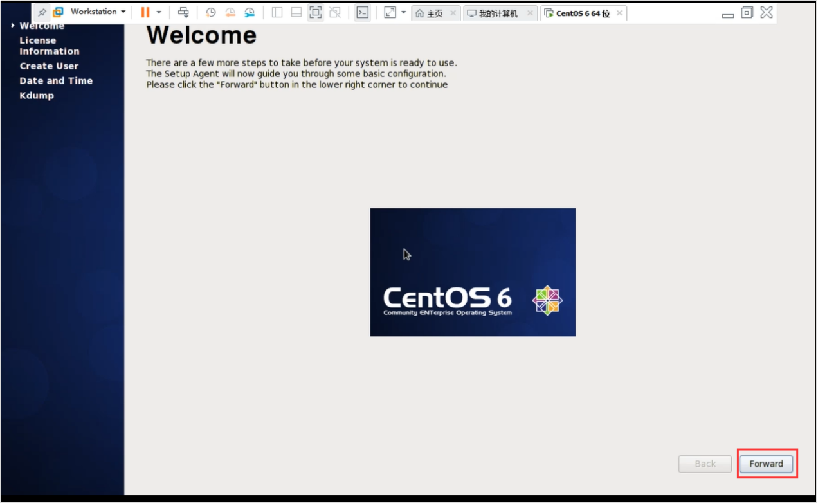This screenshot has width=818, height=504.
Task: Open the snapshot manager icon
Action: (x=250, y=12)
